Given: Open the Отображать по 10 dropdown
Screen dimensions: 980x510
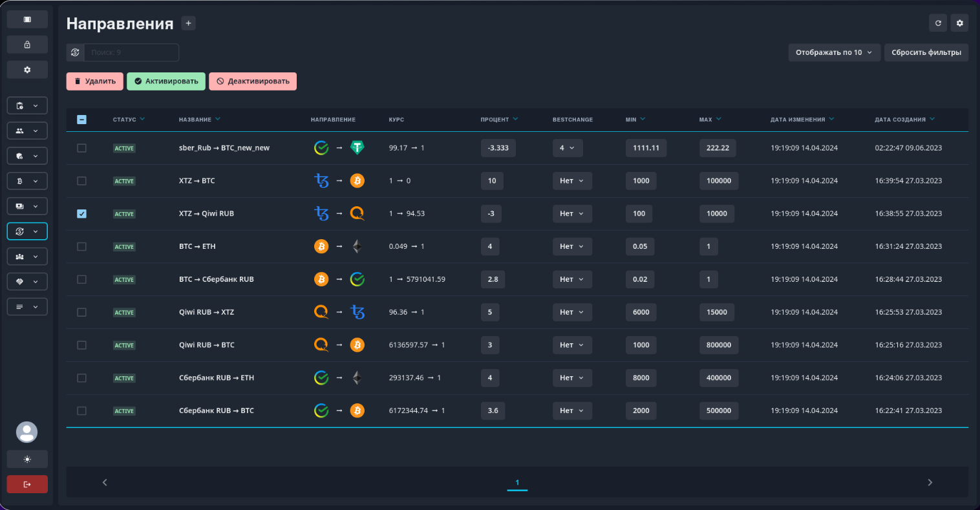Looking at the screenshot, I should tap(834, 52).
